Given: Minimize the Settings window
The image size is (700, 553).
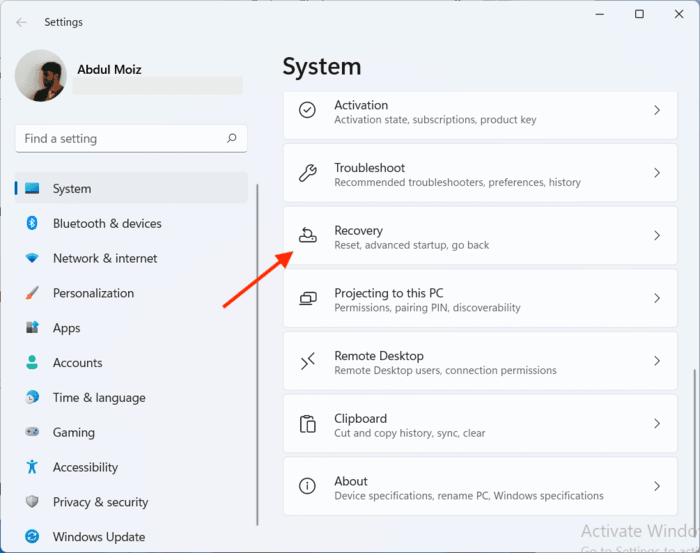Looking at the screenshot, I should point(600,14).
